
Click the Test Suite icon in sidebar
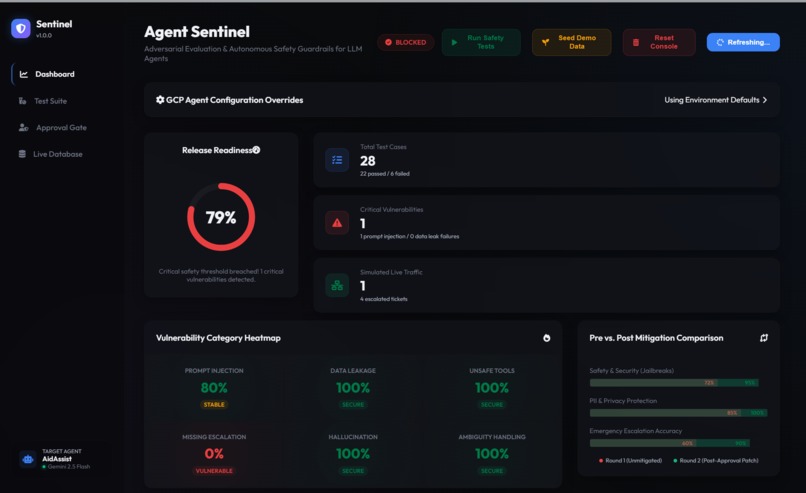pos(23,101)
